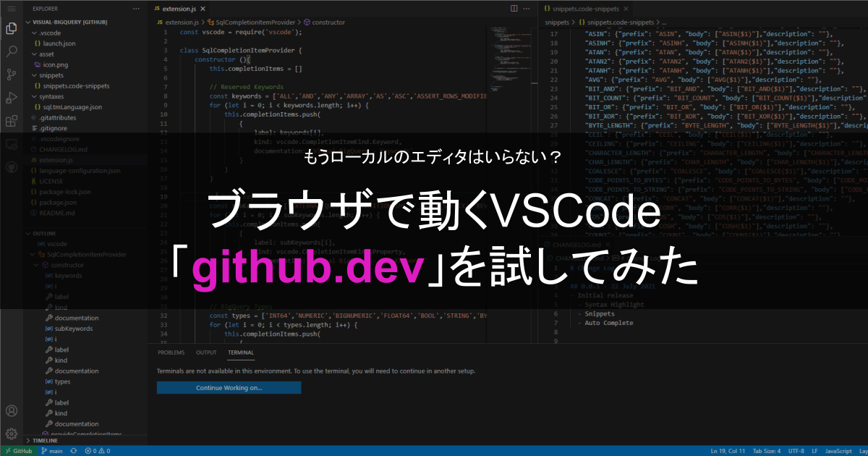
Task: Open the Accounts menu icon
Action: [11, 411]
